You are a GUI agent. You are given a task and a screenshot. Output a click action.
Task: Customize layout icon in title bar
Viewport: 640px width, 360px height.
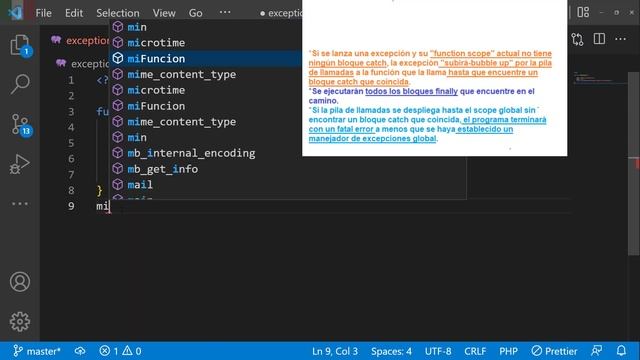click(x=583, y=12)
